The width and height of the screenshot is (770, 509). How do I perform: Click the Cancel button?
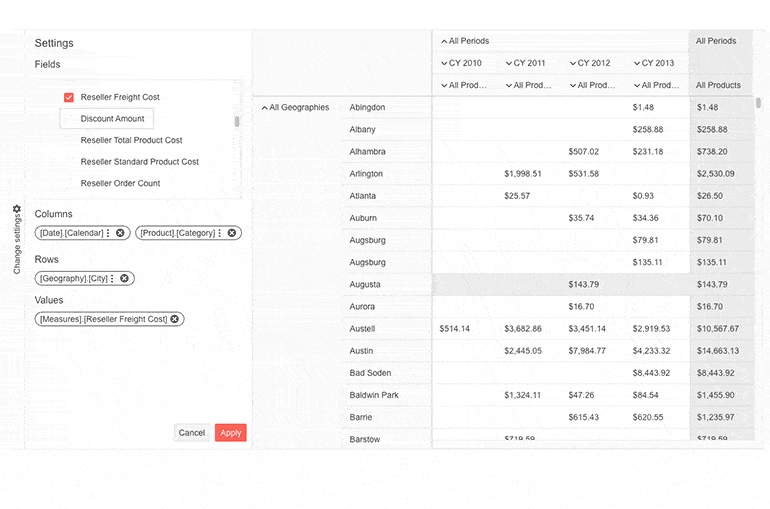(x=191, y=433)
